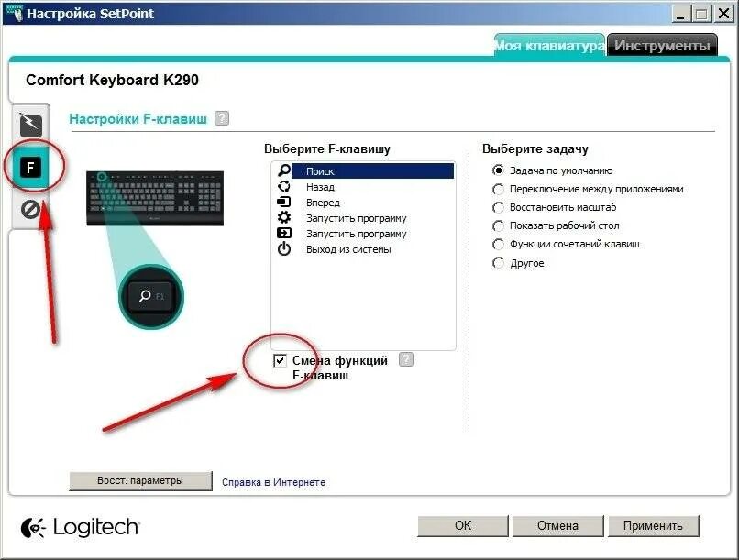Minimize the SetPoint window
Viewport: 739px width, 560px height.
(680, 14)
